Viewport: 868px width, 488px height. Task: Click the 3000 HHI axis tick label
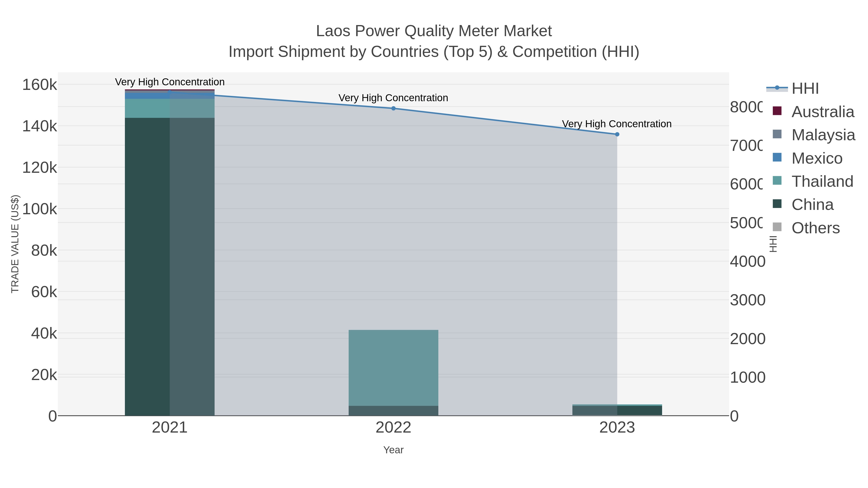tap(748, 300)
